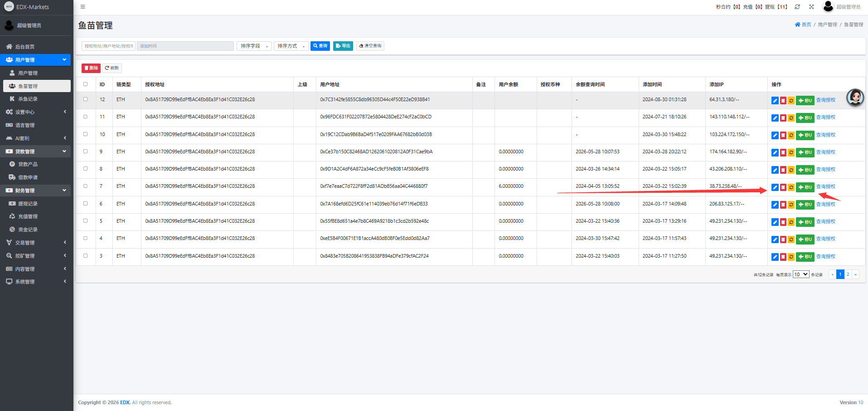Toggle the select-all checkbox in table header
Screen dimensions: 868x411
pos(85,84)
